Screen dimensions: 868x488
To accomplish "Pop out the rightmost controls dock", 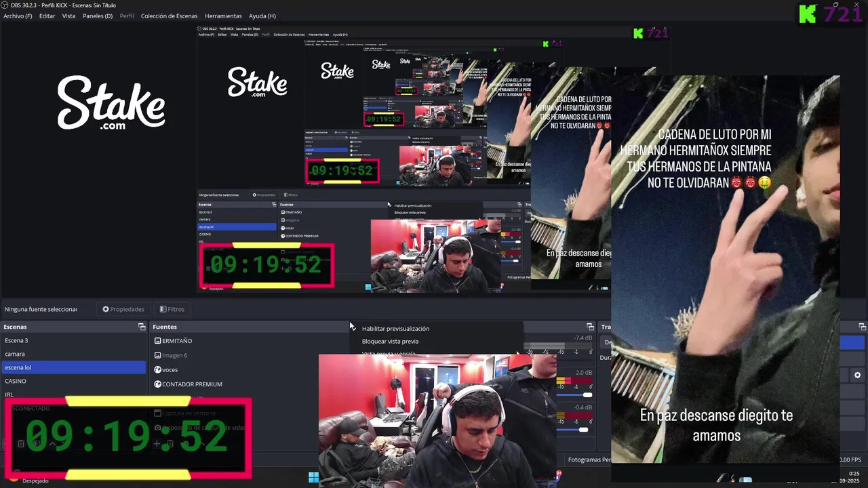I will (862, 327).
